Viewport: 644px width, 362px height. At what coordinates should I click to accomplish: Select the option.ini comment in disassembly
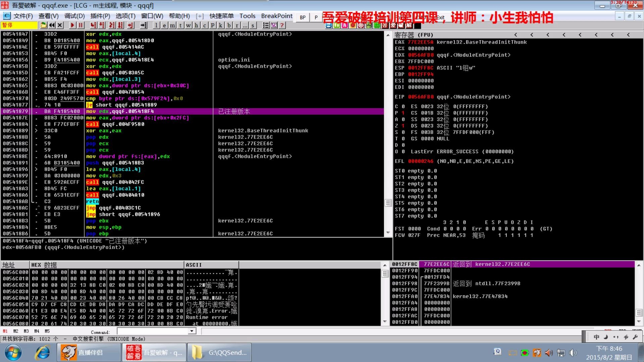click(234, 60)
